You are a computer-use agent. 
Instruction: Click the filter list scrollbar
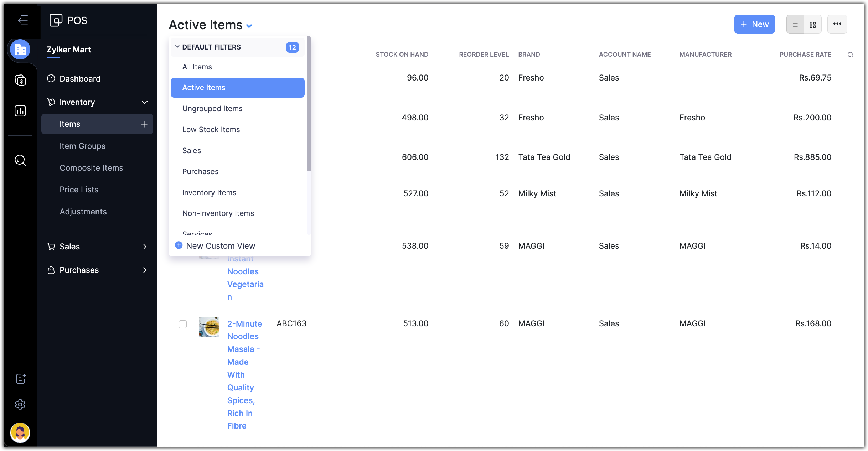tap(309, 103)
